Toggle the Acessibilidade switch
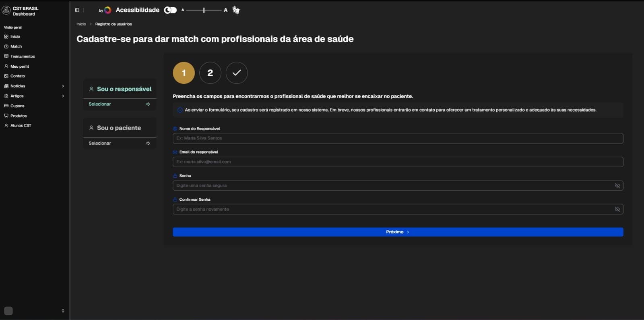Screen dimensions: 644x320 pyautogui.click(x=170, y=10)
